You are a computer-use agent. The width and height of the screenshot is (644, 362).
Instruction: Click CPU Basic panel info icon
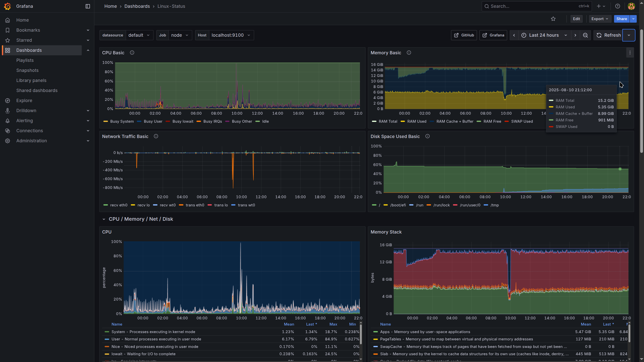[x=132, y=53]
